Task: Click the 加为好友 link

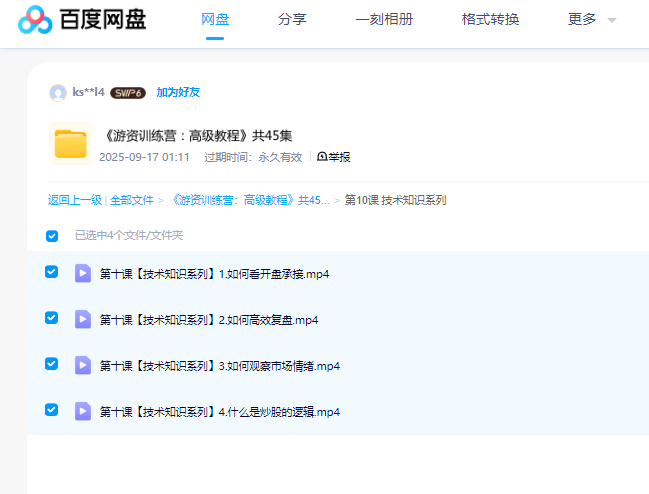Action: (x=178, y=92)
